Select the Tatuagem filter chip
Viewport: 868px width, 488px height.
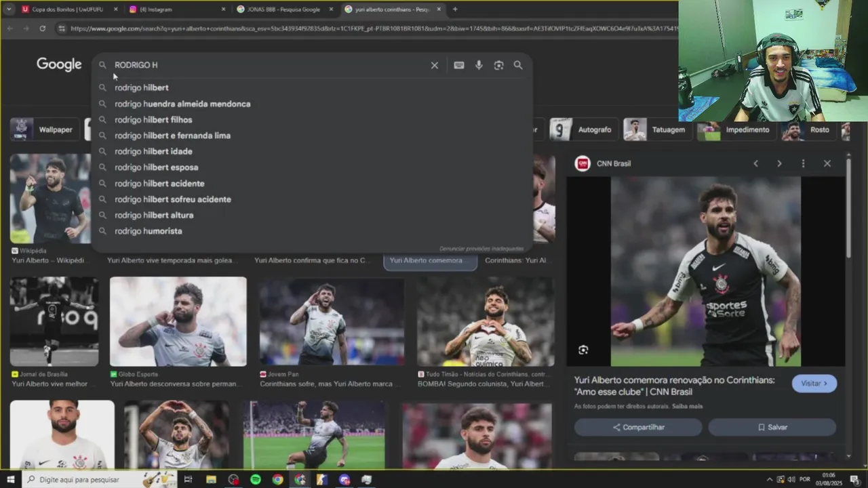pos(657,129)
